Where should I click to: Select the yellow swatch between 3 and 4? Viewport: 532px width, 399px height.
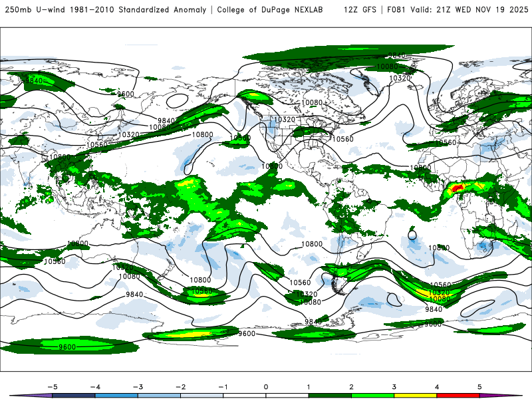click(415, 396)
